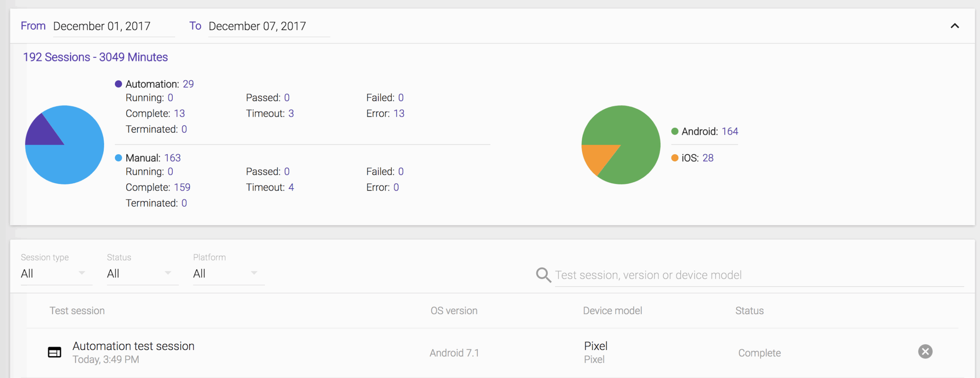Open the Automation test session row
The width and height of the screenshot is (980, 378).
point(492,352)
